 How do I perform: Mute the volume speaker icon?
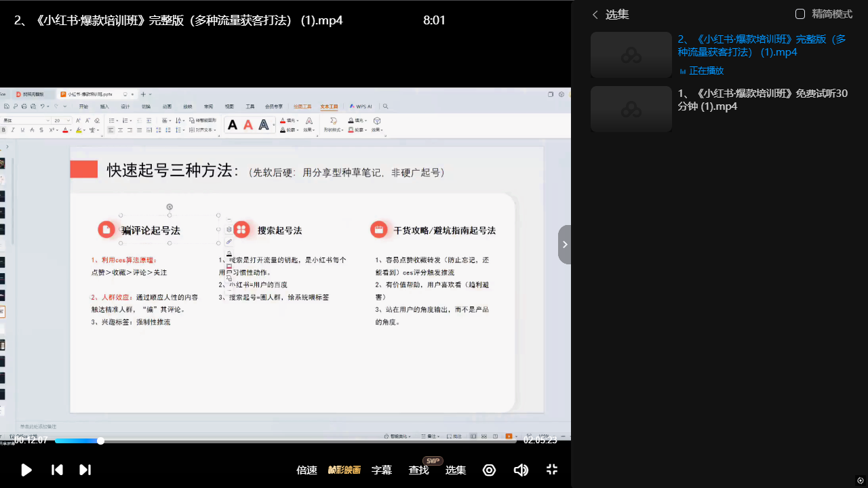coord(521,470)
